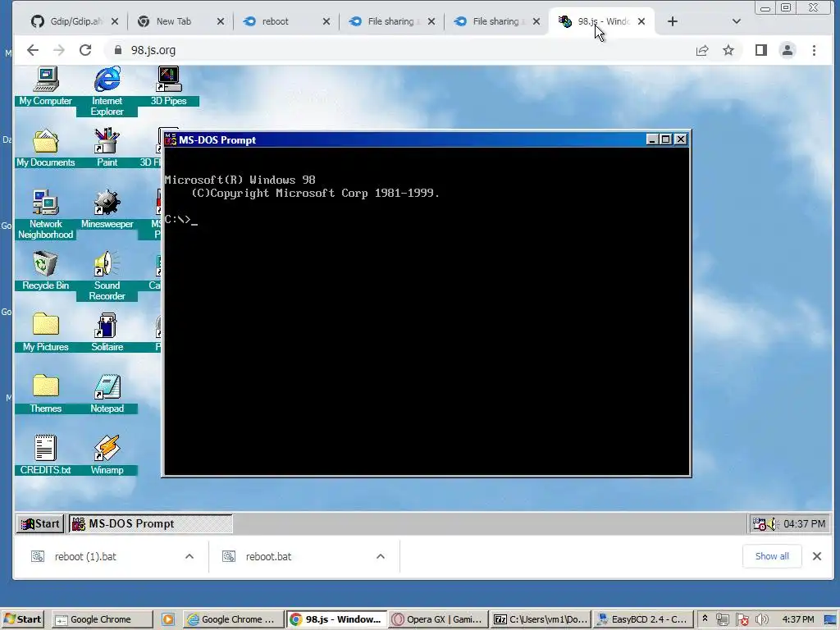Viewport: 840px width, 630px height.
Task: Launch Notepad desktop icon
Action: [107, 394]
